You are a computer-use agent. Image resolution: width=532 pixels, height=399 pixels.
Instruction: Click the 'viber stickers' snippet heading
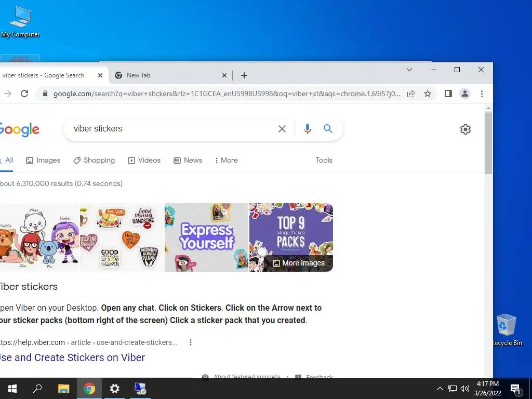[29, 287]
